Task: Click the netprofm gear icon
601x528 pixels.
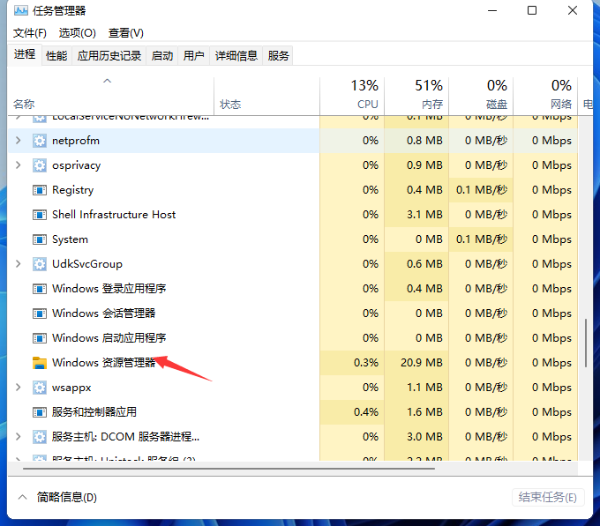Action: pos(40,141)
